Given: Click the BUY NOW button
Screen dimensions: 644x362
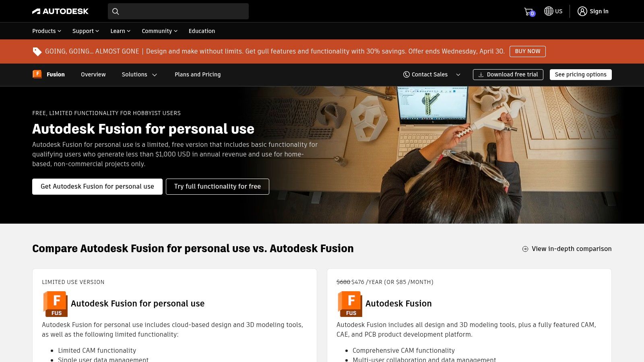Looking at the screenshot, I should tap(528, 51).
